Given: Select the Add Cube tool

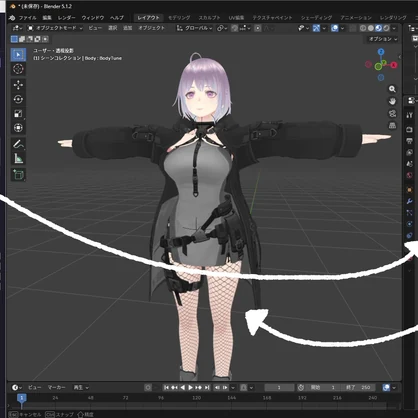Looking at the screenshot, I should pos(18,174).
